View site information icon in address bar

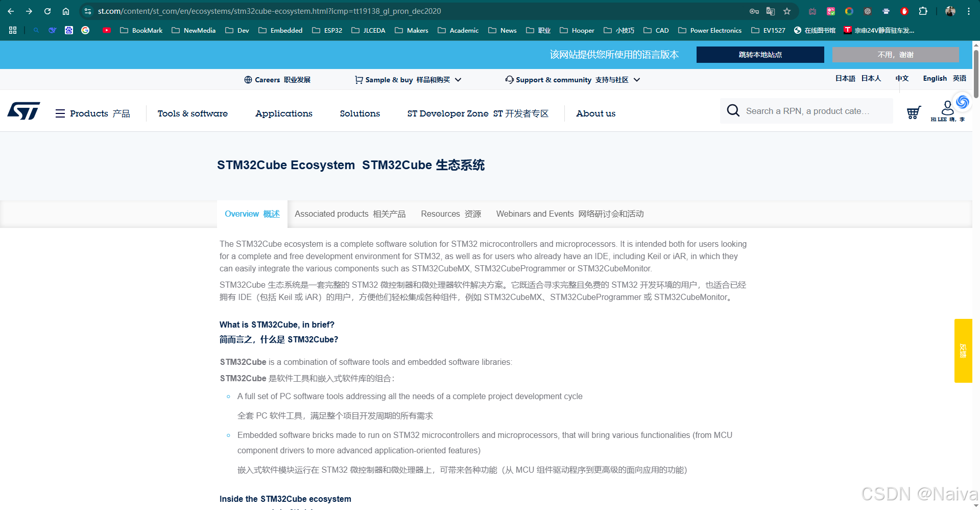pos(88,11)
